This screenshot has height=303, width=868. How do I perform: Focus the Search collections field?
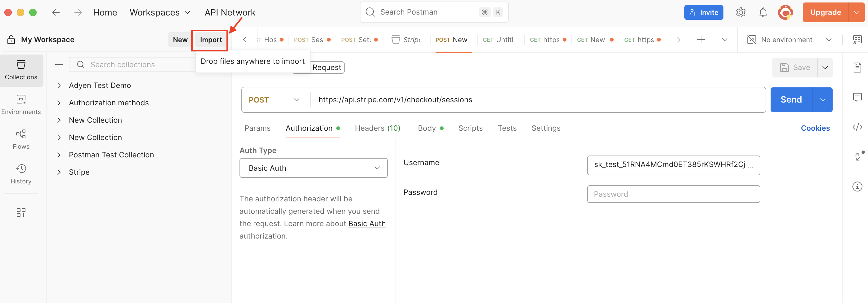point(132,65)
